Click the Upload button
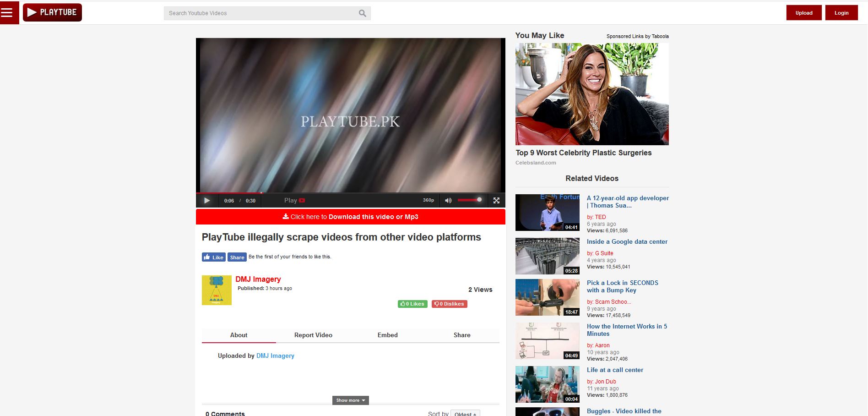 [804, 13]
